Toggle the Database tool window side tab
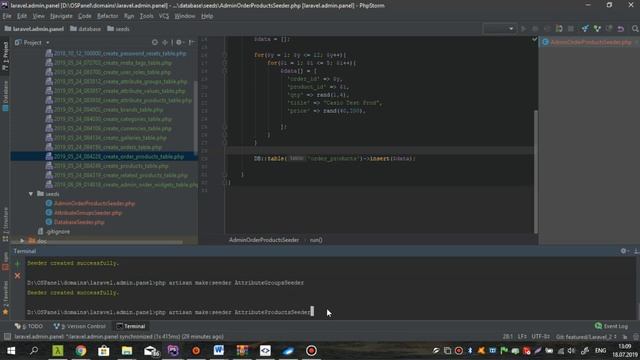The width and height of the screenshot is (640, 360). pyautogui.click(x=5, y=96)
